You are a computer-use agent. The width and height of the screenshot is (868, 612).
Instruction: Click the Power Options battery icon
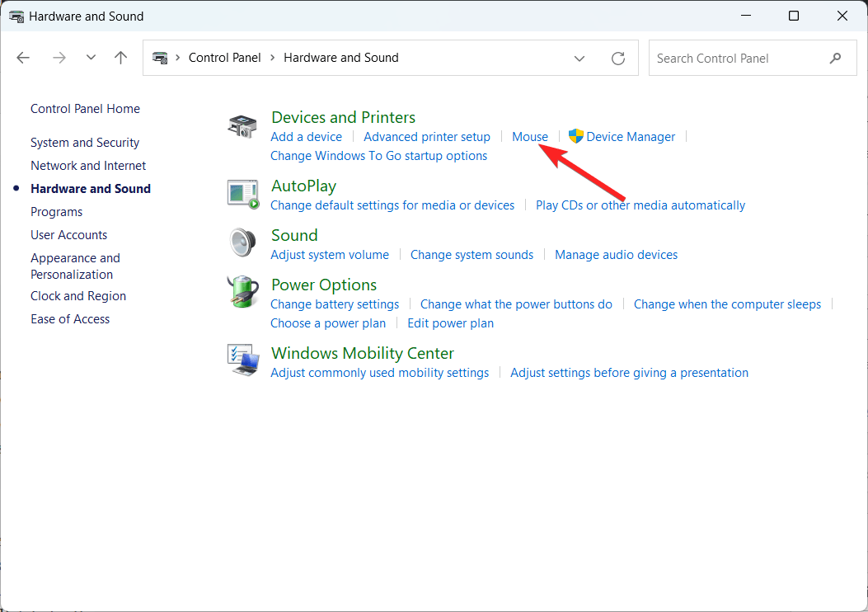[x=243, y=292]
